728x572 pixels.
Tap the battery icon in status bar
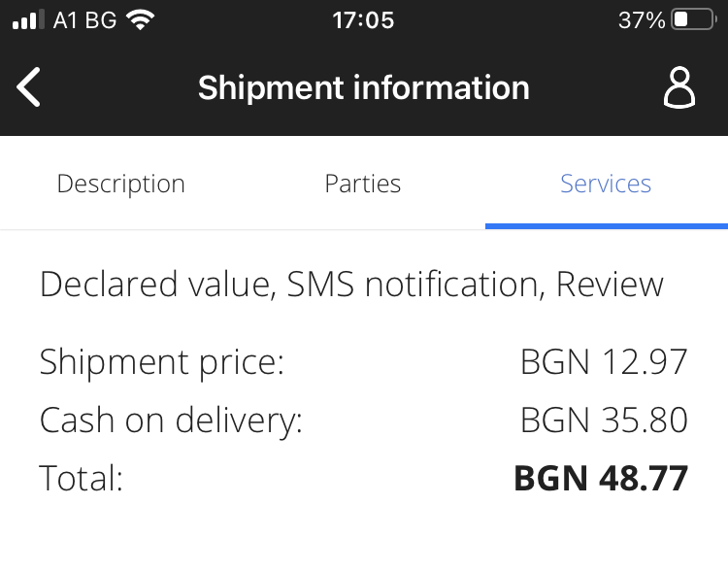point(694,20)
